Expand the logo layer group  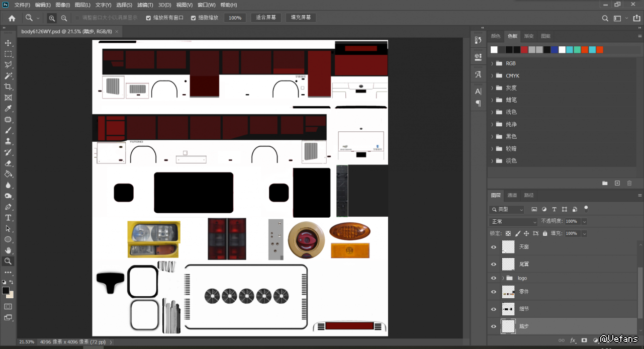click(x=503, y=278)
